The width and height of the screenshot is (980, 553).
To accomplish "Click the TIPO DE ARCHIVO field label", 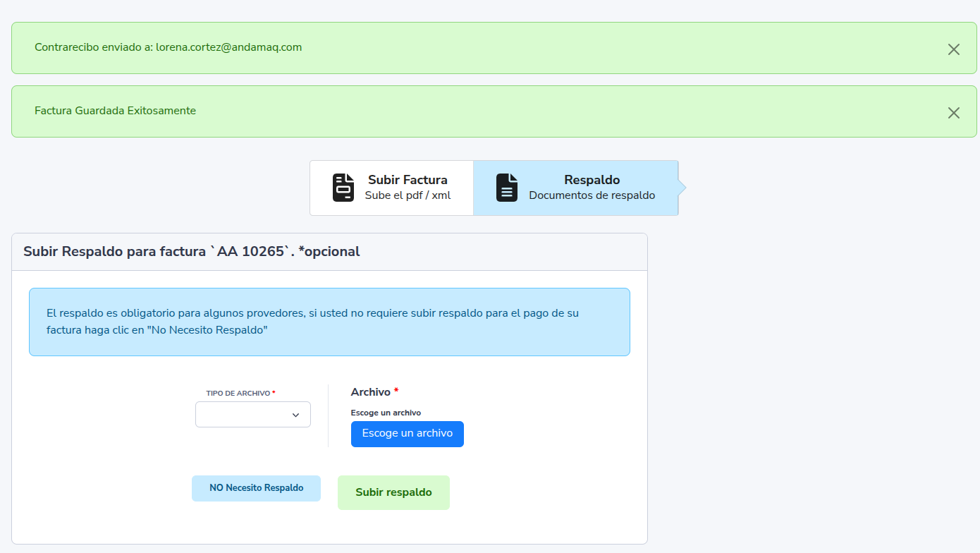I will tap(238, 393).
